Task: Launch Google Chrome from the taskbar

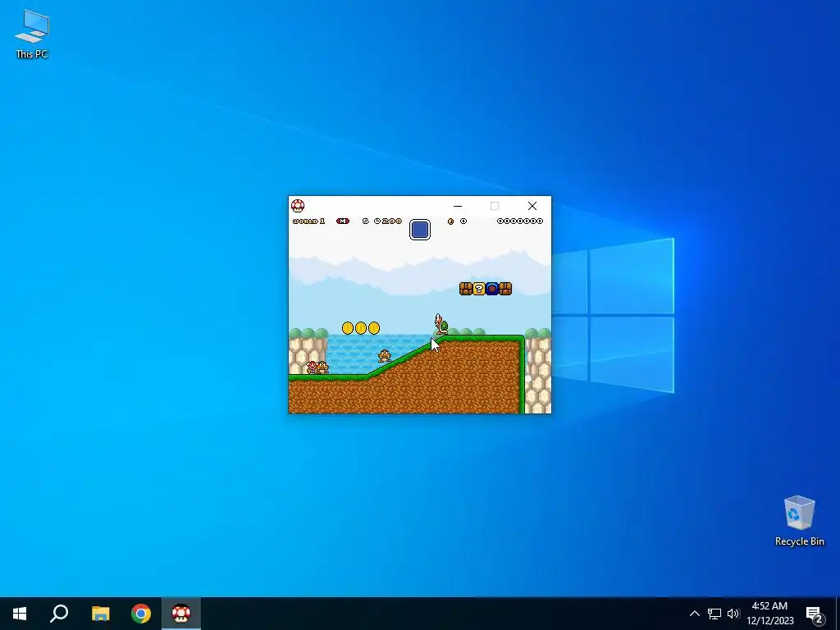Action: point(141,614)
